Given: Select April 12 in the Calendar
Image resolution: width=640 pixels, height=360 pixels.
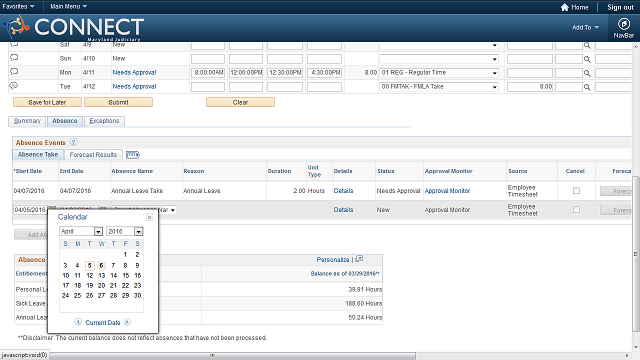Looking at the screenshot, I should [90, 276].
